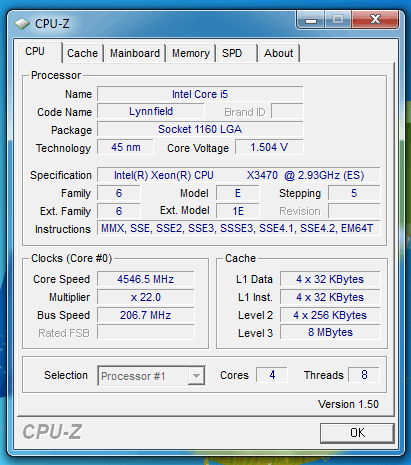Click the Technology value 45 nm
The width and height of the screenshot is (411, 465).
click(125, 147)
